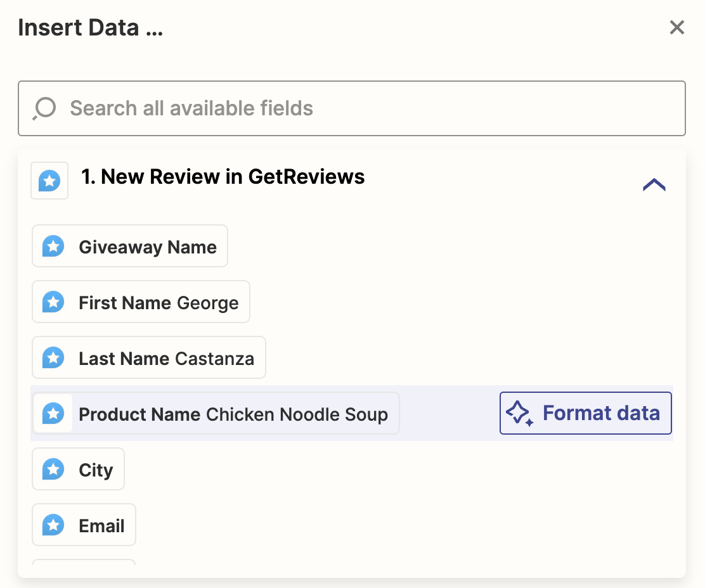The image size is (705, 588).
Task: Click the star icon beside Email
Action: (52, 525)
